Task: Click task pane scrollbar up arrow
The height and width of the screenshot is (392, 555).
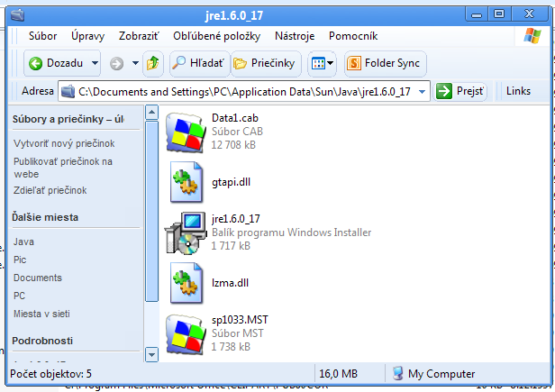Action: point(151,113)
